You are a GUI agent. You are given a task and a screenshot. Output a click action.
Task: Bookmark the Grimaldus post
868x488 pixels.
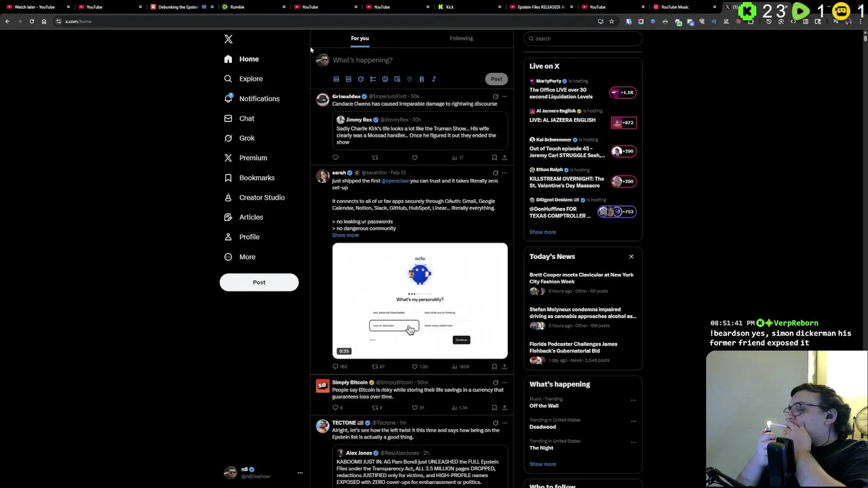pyautogui.click(x=494, y=158)
